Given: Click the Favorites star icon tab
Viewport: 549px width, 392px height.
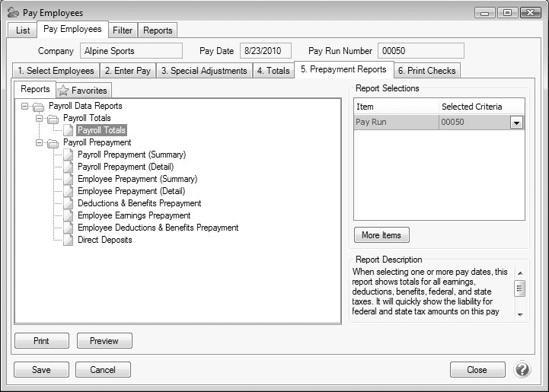Looking at the screenshot, I should click(x=64, y=91).
